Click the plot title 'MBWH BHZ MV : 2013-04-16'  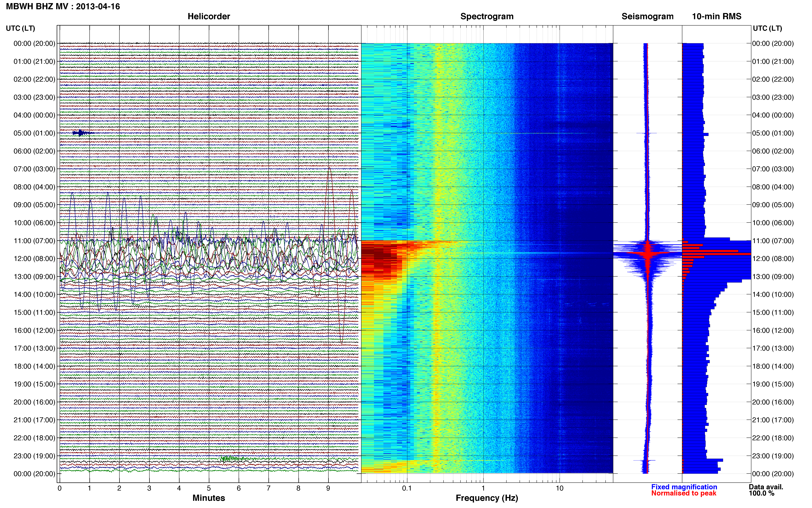[x=63, y=6]
